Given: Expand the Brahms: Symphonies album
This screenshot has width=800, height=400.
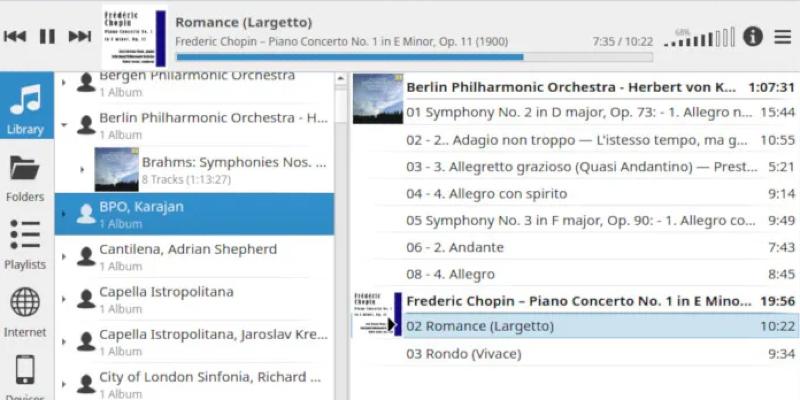Looking at the screenshot, I should (82, 169).
